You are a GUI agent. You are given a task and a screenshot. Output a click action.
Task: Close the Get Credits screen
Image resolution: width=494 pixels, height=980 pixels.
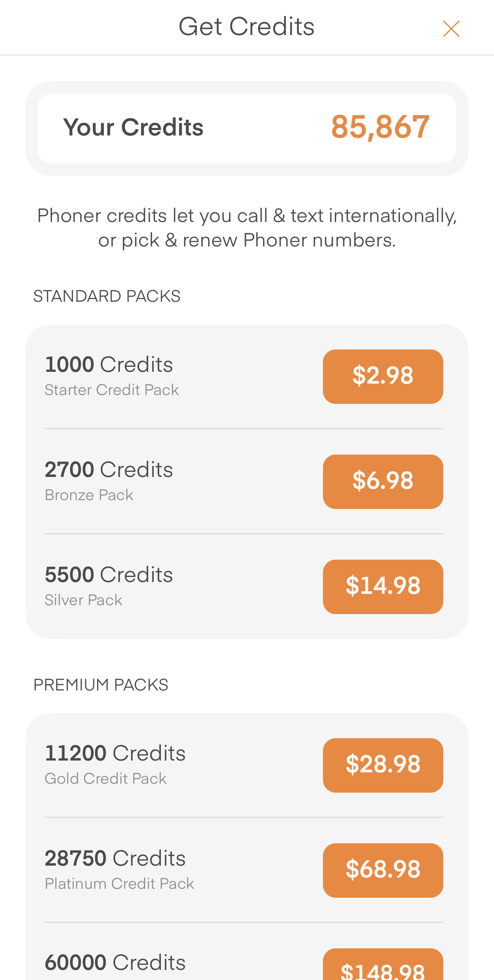point(451,29)
